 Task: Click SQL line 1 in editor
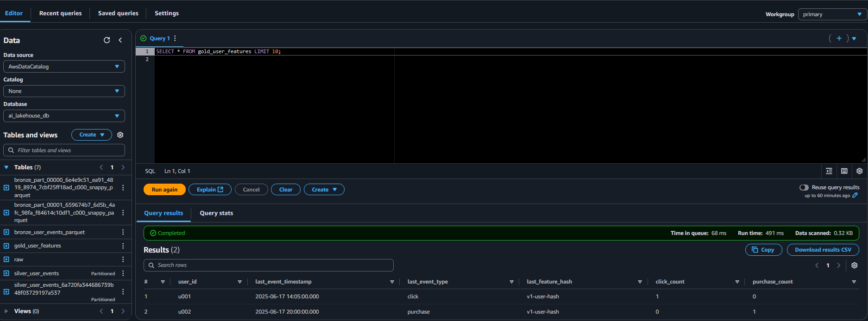[x=219, y=51]
